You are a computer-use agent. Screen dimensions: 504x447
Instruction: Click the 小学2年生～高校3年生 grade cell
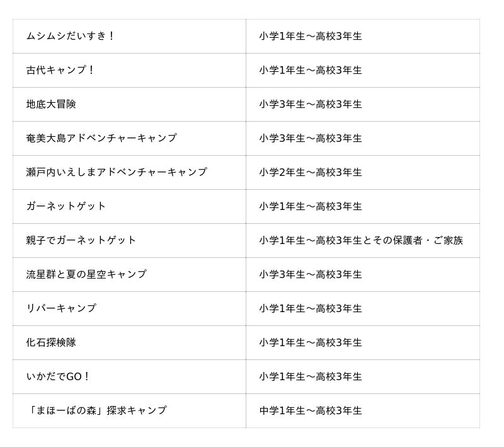tap(363, 172)
